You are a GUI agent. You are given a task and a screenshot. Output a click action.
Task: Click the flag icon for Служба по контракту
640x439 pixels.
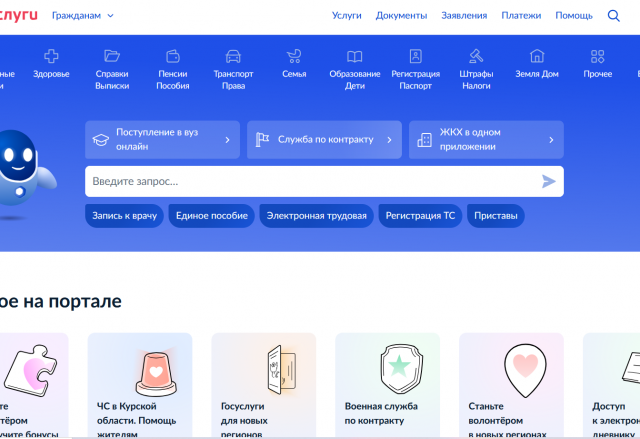(262, 140)
